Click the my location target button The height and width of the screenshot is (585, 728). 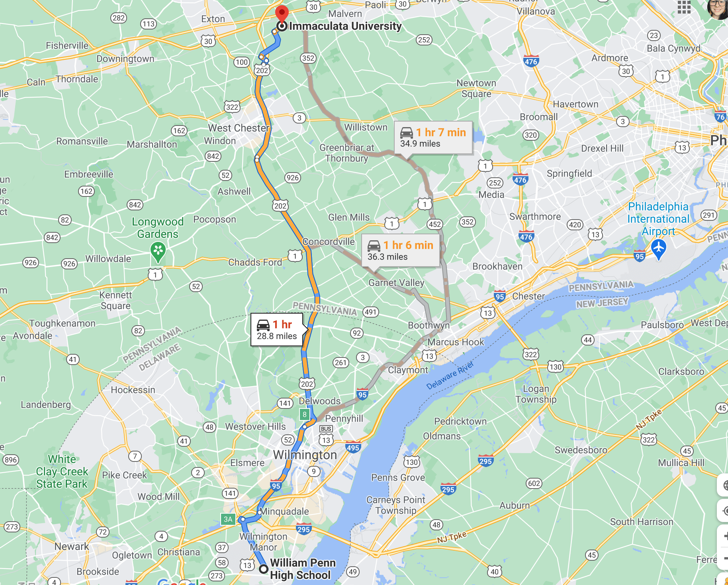724,511
